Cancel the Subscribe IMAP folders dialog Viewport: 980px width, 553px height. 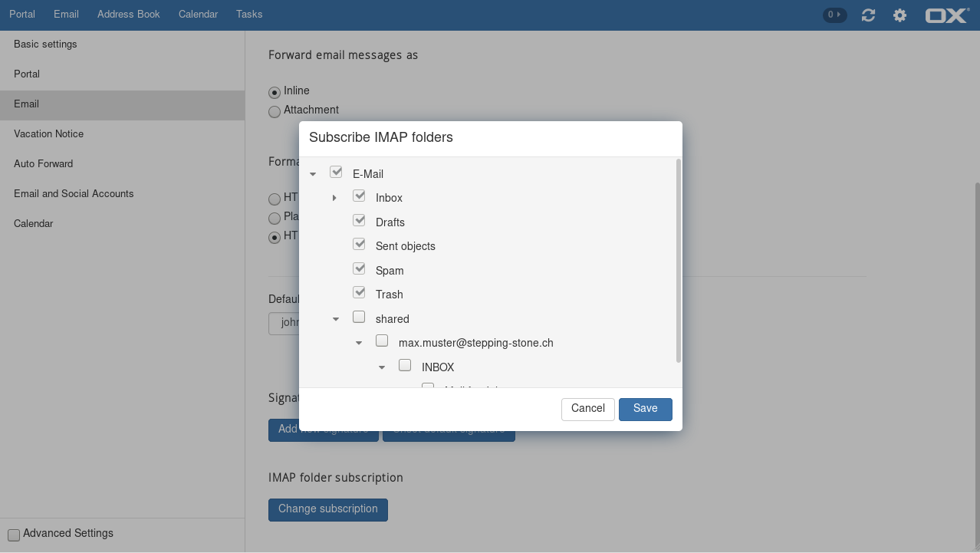pos(587,409)
